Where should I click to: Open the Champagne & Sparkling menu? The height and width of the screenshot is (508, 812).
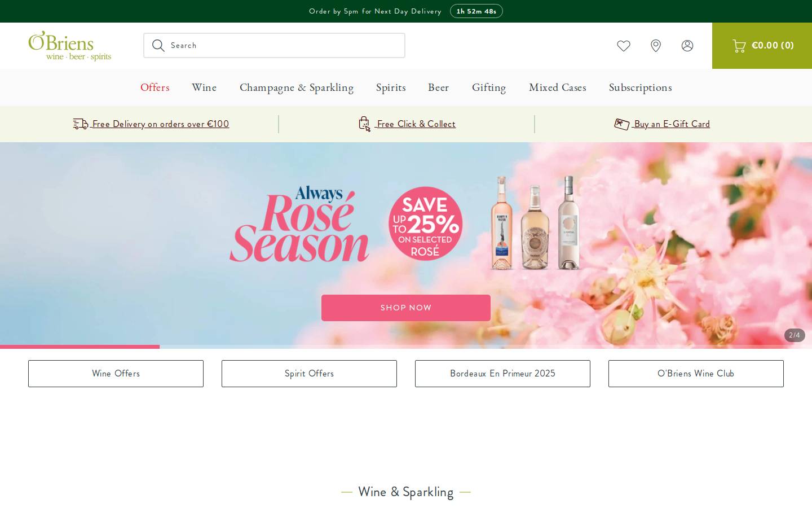click(297, 87)
